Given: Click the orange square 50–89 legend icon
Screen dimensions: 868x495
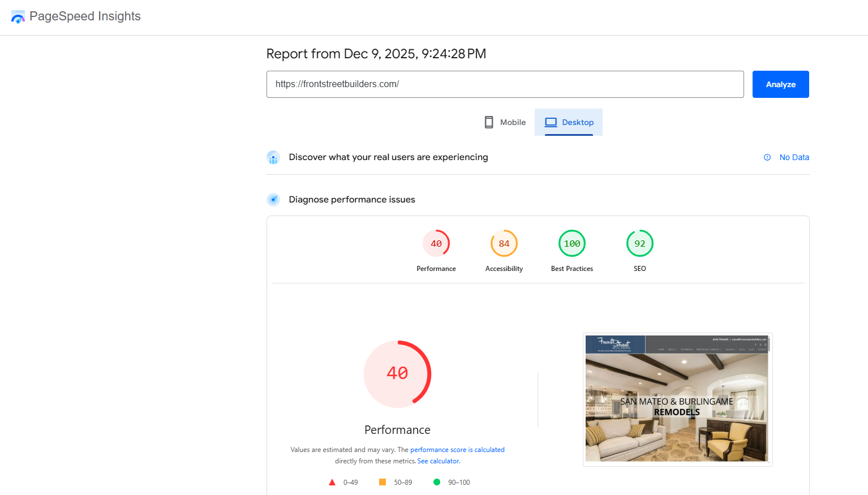Looking at the screenshot, I should pyautogui.click(x=383, y=482).
